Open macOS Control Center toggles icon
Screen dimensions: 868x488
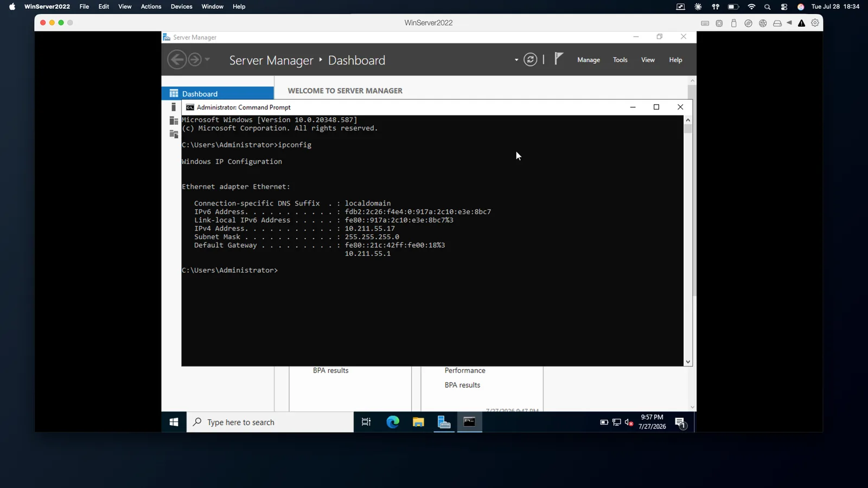coord(784,7)
